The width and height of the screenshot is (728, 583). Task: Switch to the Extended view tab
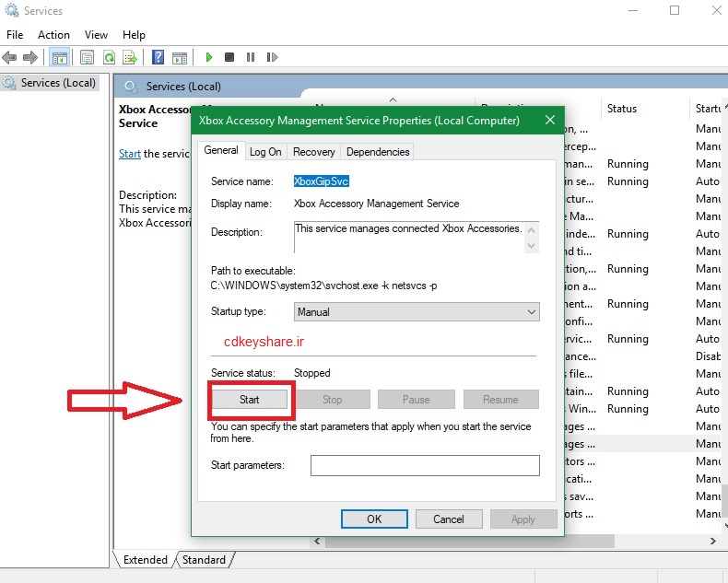[145, 560]
